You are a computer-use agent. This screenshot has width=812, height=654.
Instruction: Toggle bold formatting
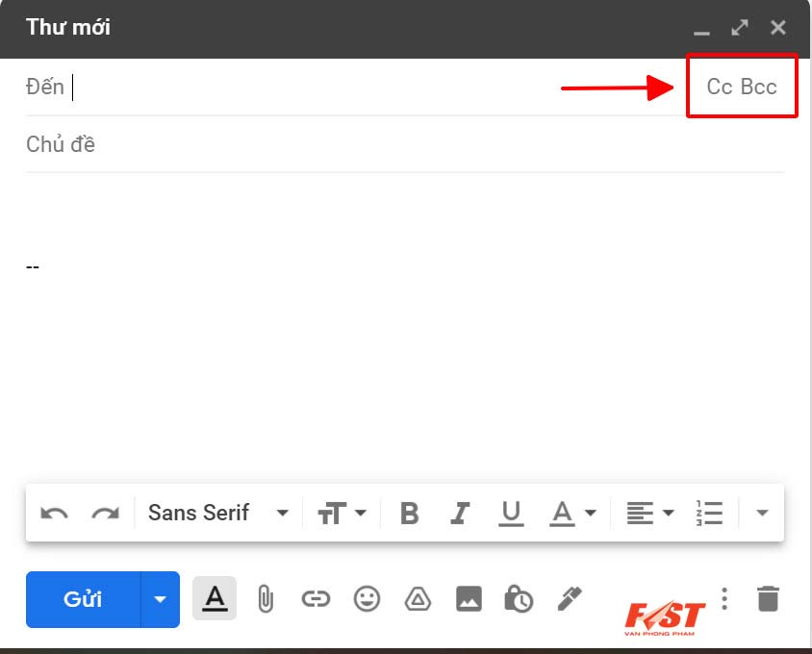tap(410, 514)
